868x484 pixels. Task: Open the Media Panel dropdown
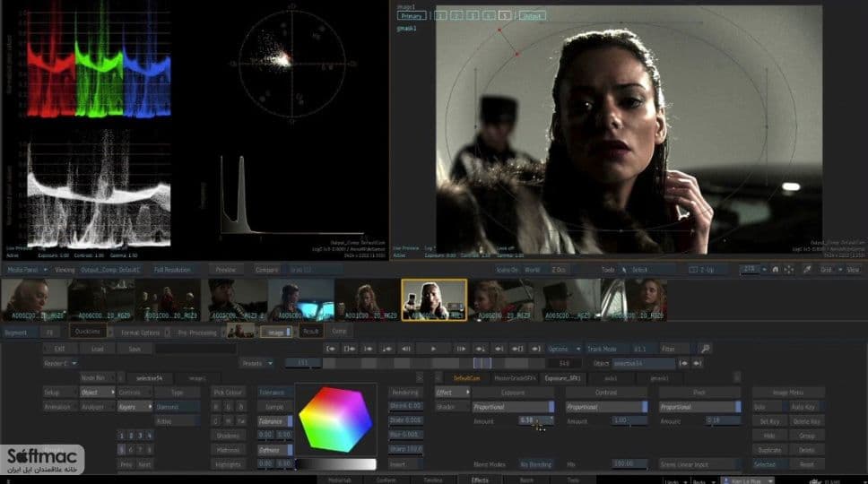click(x=27, y=270)
